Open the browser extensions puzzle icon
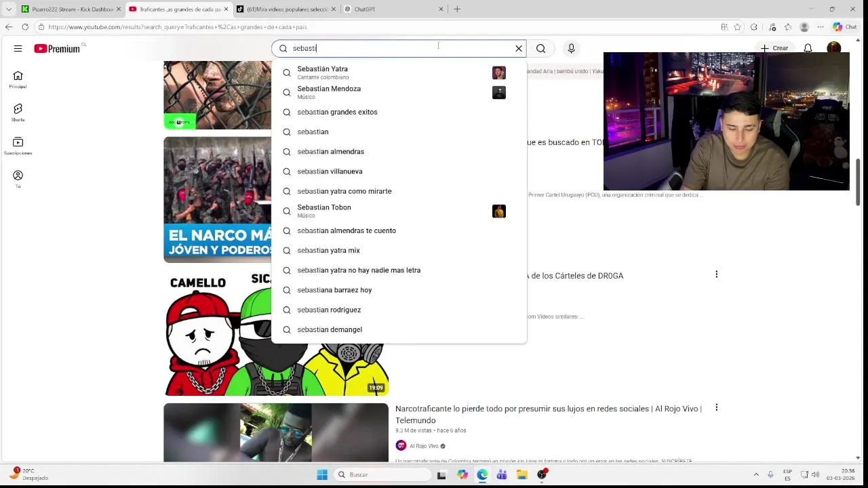Viewport: 868px width, 488px height. tap(754, 27)
